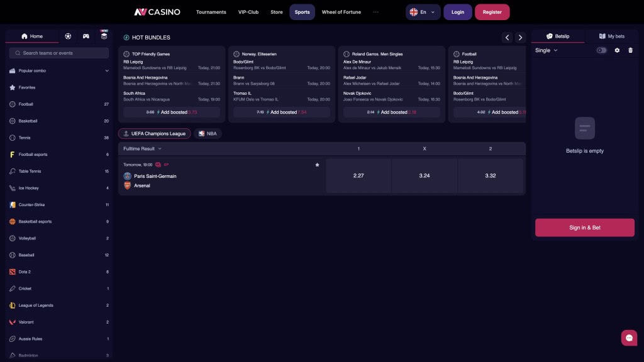The image size is (644, 362).
Task: Click the Sign in & Bet button
Action: tap(584, 228)
